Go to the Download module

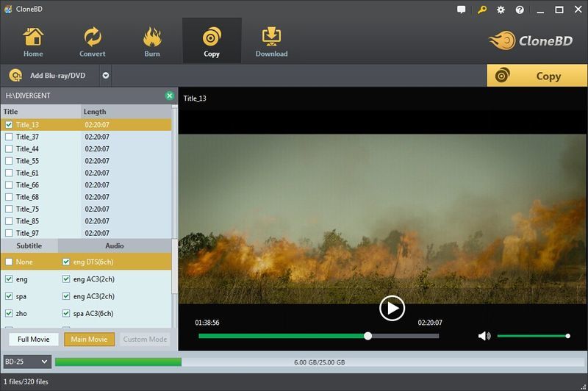click(x=271, y=42)
